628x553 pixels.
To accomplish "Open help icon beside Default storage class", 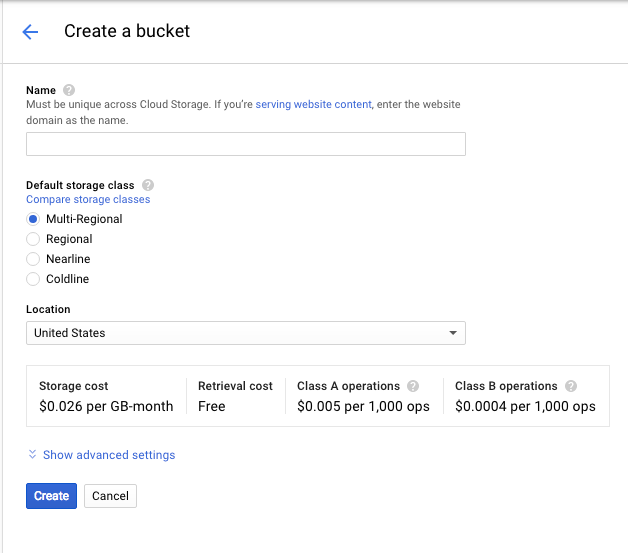I will pyautogui.click(x=148, y=185).
